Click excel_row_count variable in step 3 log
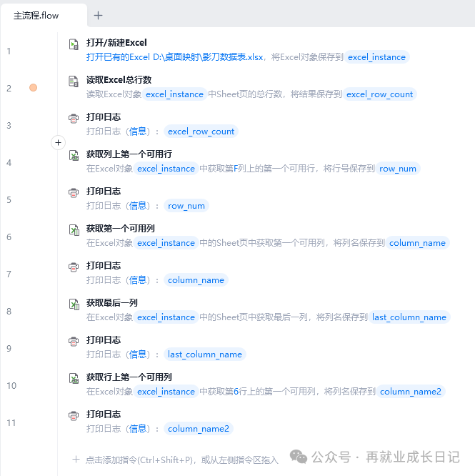 coord(201,132)
